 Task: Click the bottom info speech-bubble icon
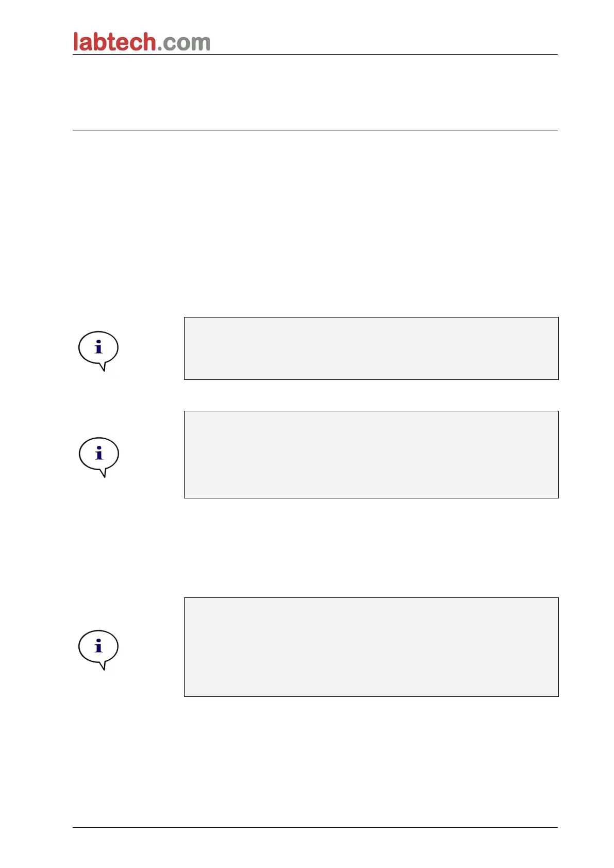(98, 650)
